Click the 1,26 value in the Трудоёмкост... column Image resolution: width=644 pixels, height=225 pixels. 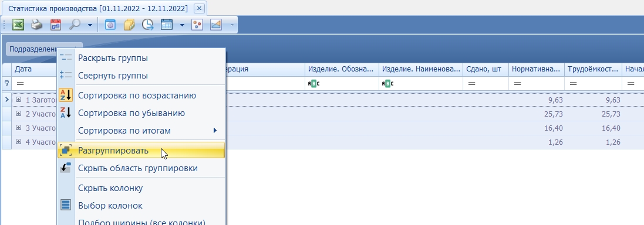pos(613,142)
